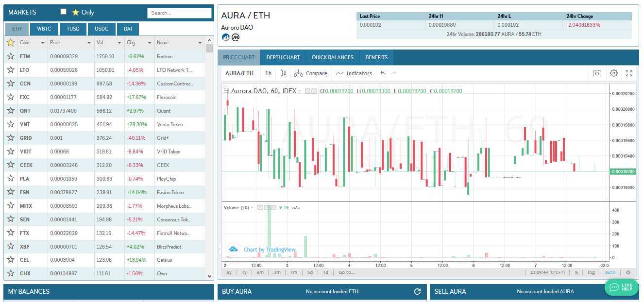Open the 1h interval dropdown
644x302 pixels.
268,73
